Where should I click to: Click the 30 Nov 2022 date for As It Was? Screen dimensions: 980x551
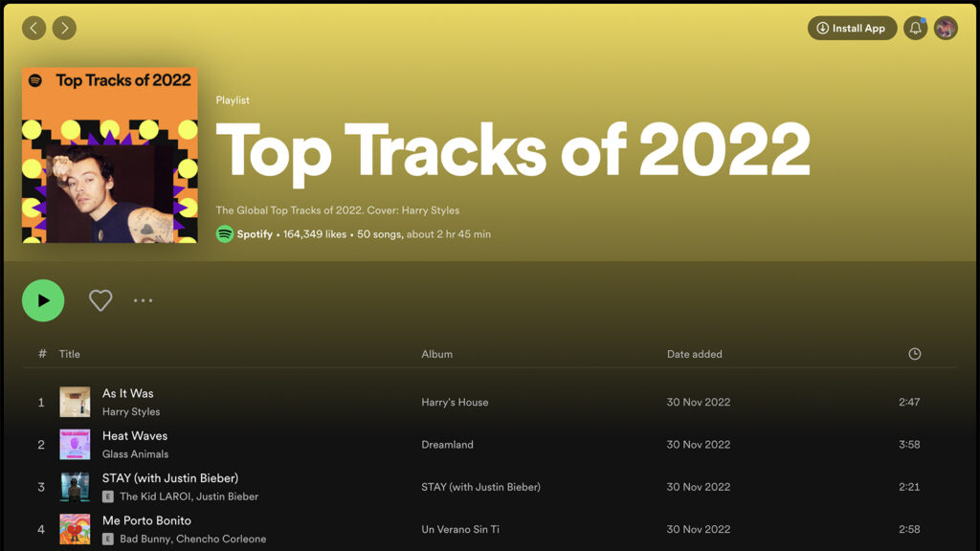click(x=698, y=403)
